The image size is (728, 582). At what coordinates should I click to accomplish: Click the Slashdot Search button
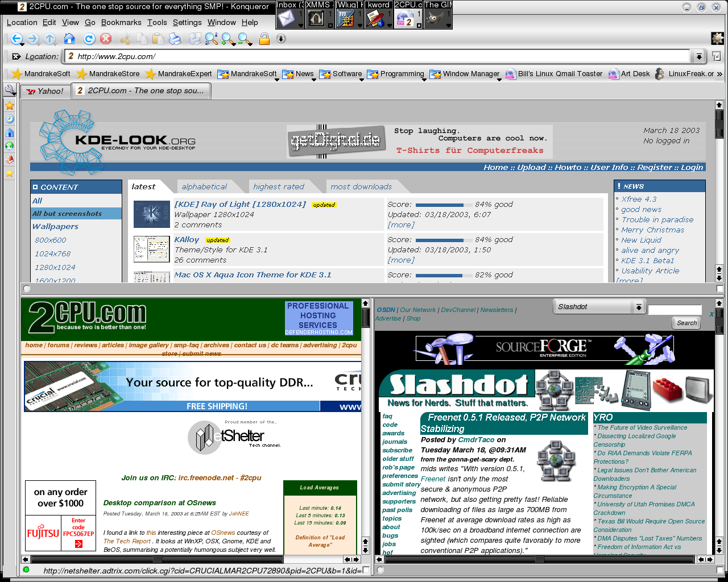pos(686,323)
